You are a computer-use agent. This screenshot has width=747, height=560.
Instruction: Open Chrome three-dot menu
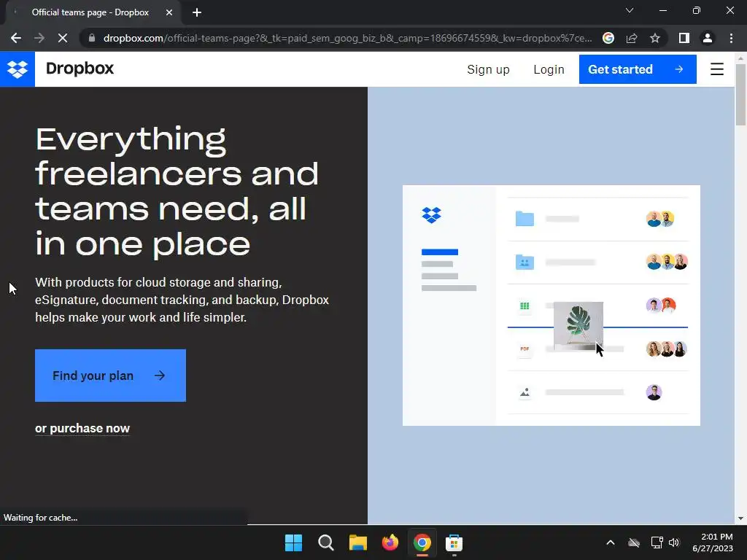[731, 38]
